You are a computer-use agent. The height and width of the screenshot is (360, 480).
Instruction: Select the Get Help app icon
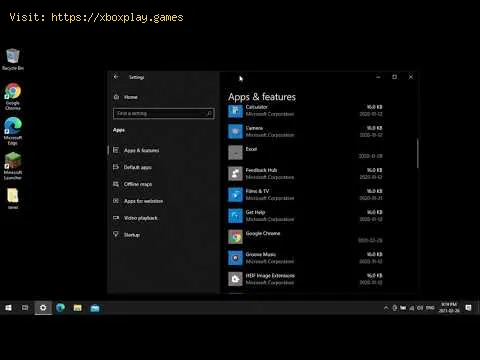235,216
